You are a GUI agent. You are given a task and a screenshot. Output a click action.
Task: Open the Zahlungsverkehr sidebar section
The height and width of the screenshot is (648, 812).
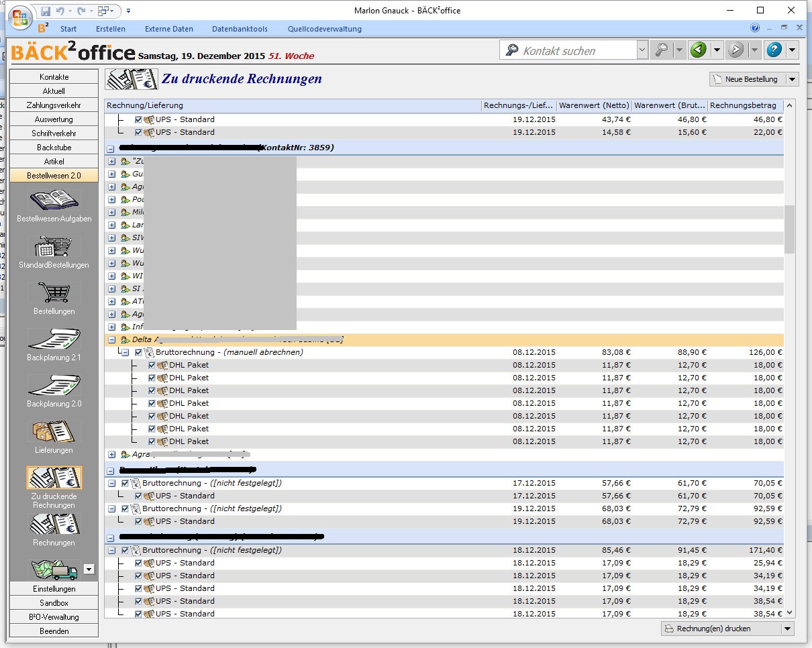pyautogui.click(x=54, y=105)
